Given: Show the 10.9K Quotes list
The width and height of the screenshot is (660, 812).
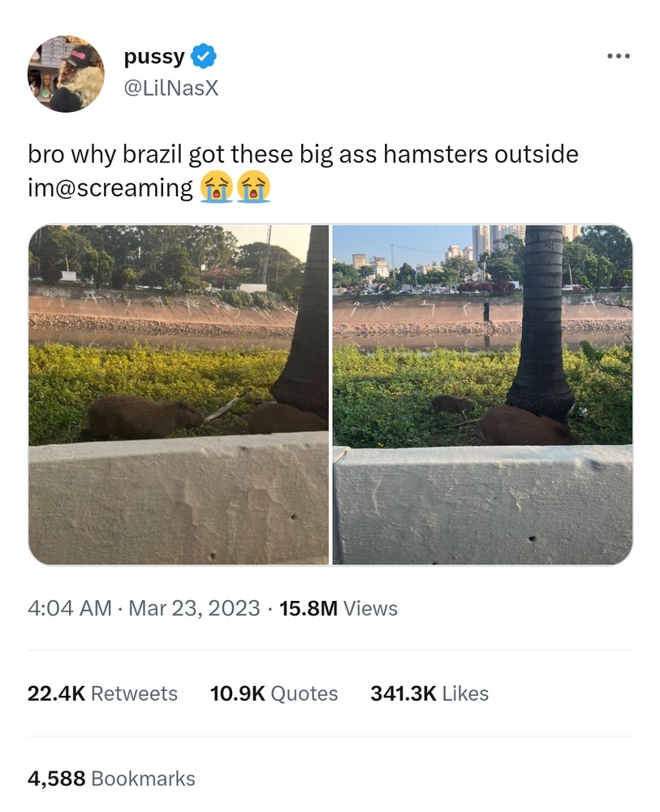Looking at the screenshot, I should (274, 693).
